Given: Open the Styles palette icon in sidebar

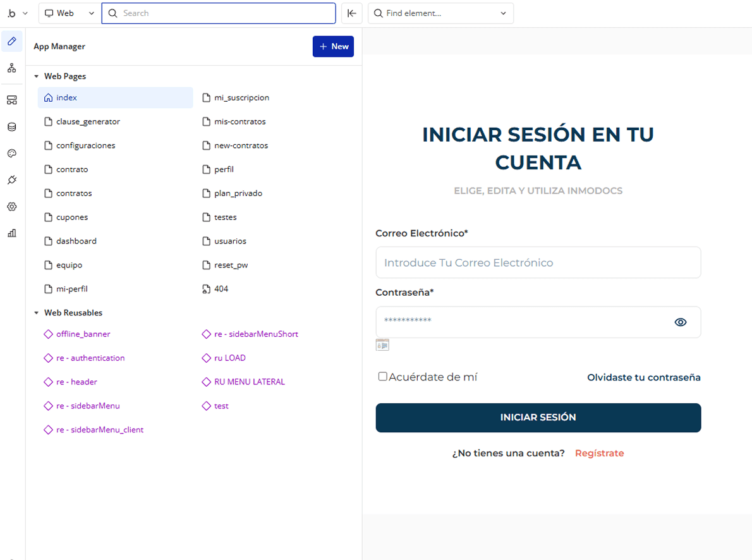Looking at the screenshot, I should (x=12, y=154).
